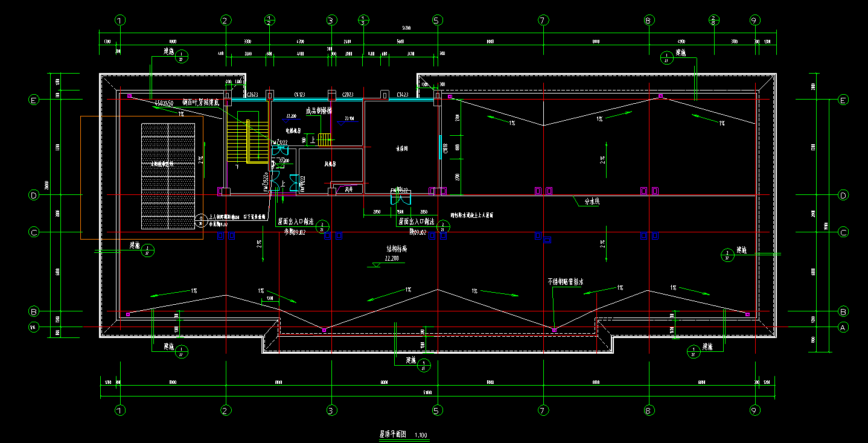868x443 pixels.
Task: Select the vertical C0818 window tag
Action: (x=446, y=148)
